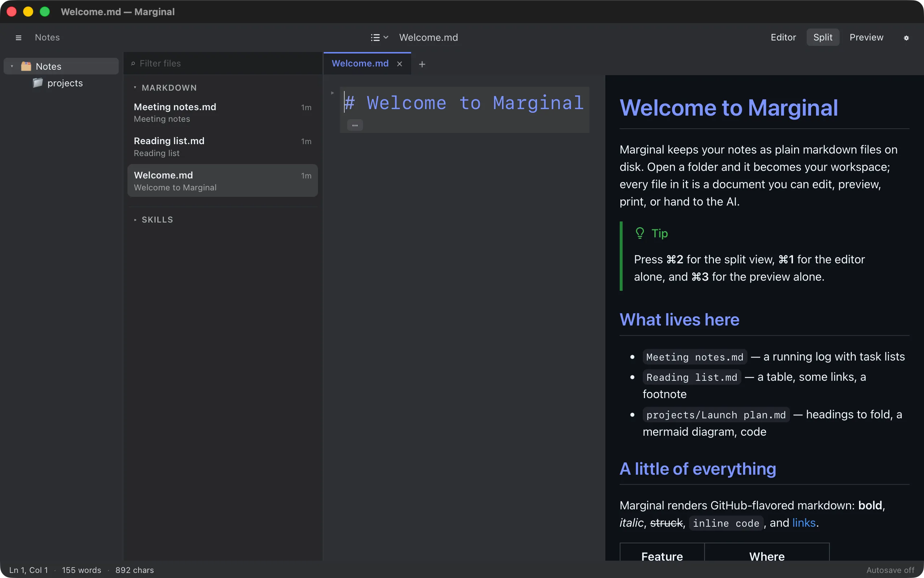This screenshot has width=924, height=578.
Task: Click the 'Reading list' file subtitle
Action: click(x=157, y=153)
